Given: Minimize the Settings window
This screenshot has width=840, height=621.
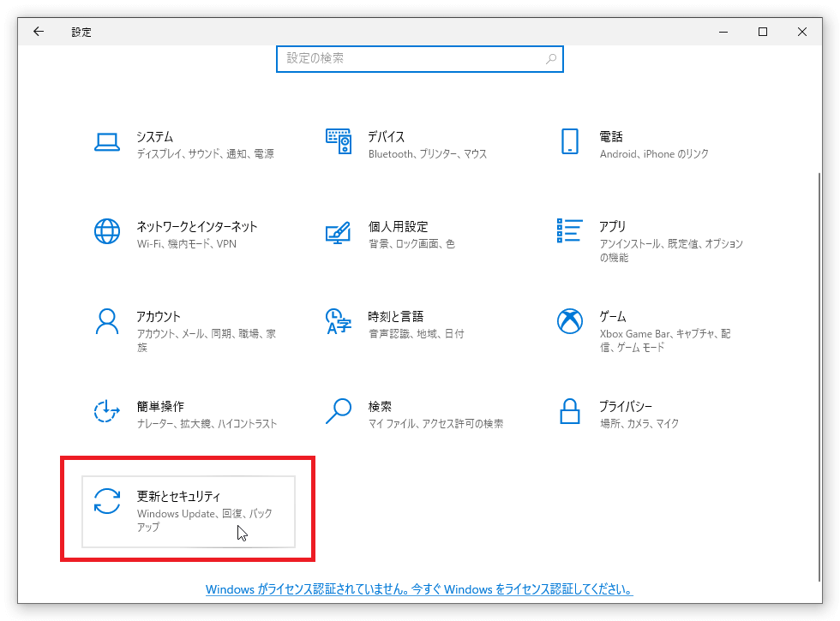Looking at the screenshot, I should tap(723, 32).
